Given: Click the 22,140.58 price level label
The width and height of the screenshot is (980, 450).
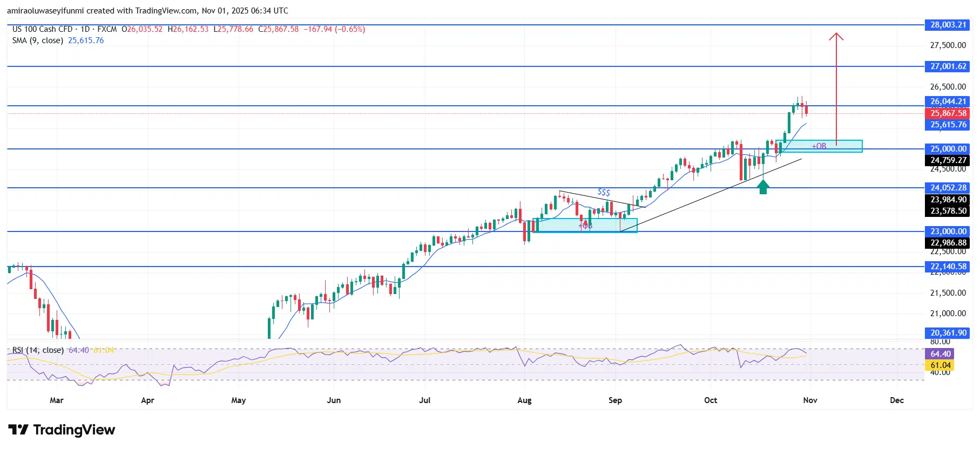Looking at the screenshot, I should pyautogui.click(x=948, y=267).
